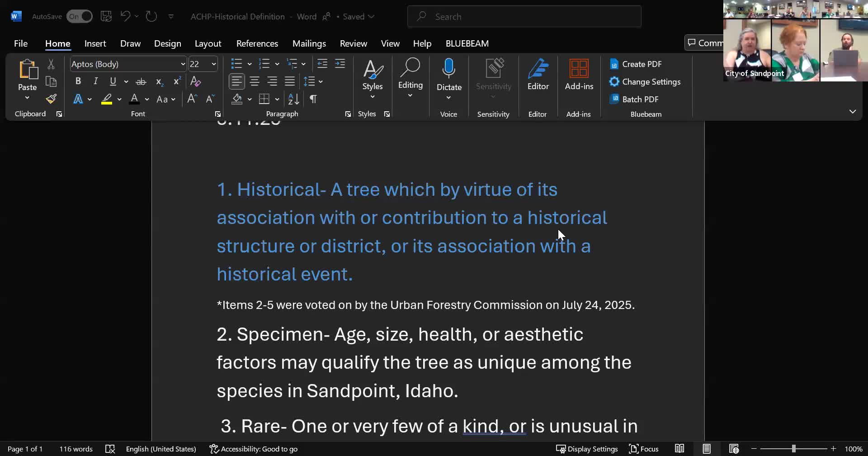Open Accessibility: Good to go checker
Screen dimensions: 868x456
[x=254, y=449]
